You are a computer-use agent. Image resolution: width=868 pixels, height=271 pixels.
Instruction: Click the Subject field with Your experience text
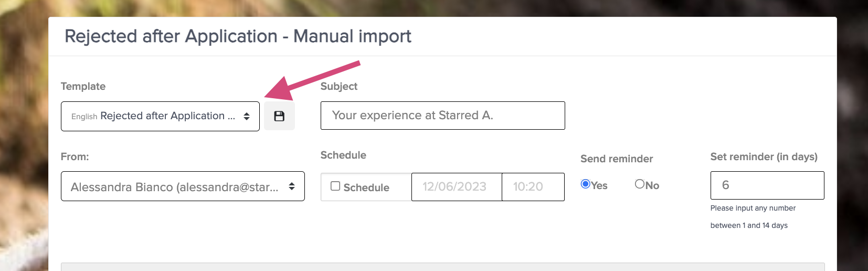pyautogui.click(x=442, y=116)
